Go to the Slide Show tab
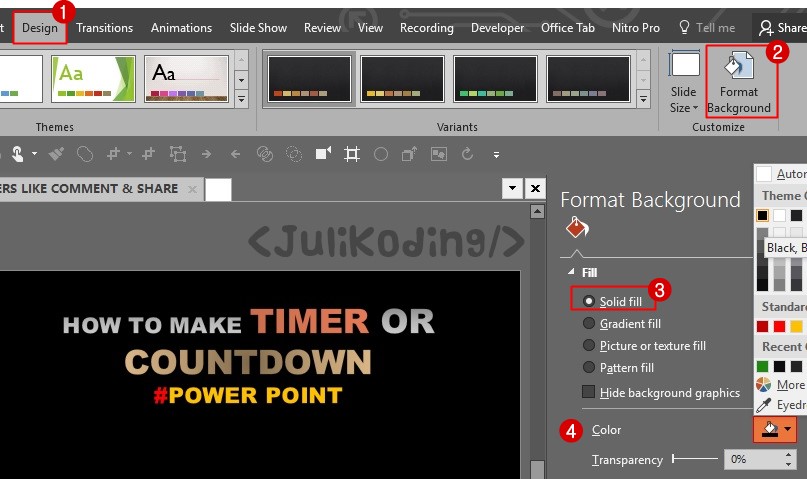This screenshot has width=807, height=479. tap(258, 28)
